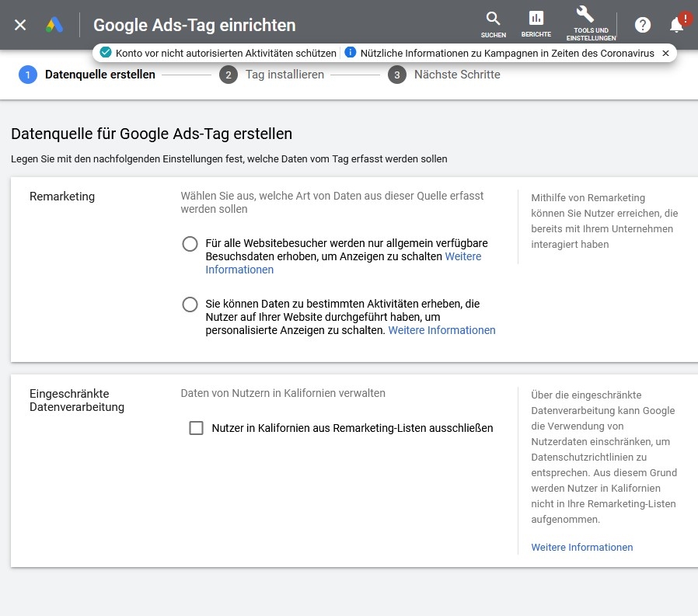Screen dimensions: 698x616
Task: Open 'Konto vor nicht autorisierten Aktivitäten schützen' notice
Action: click(x=225, y=53)
